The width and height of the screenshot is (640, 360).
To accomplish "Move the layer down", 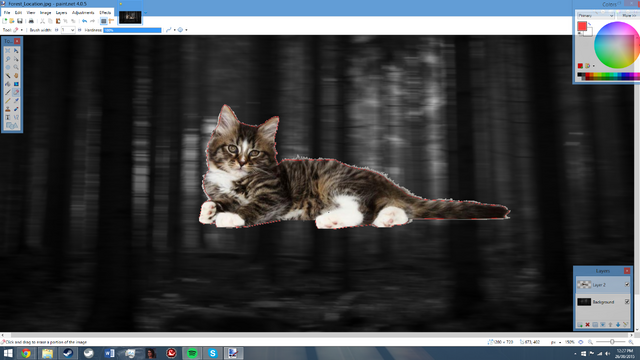I will pyautogui.click(x=618, y=324).
